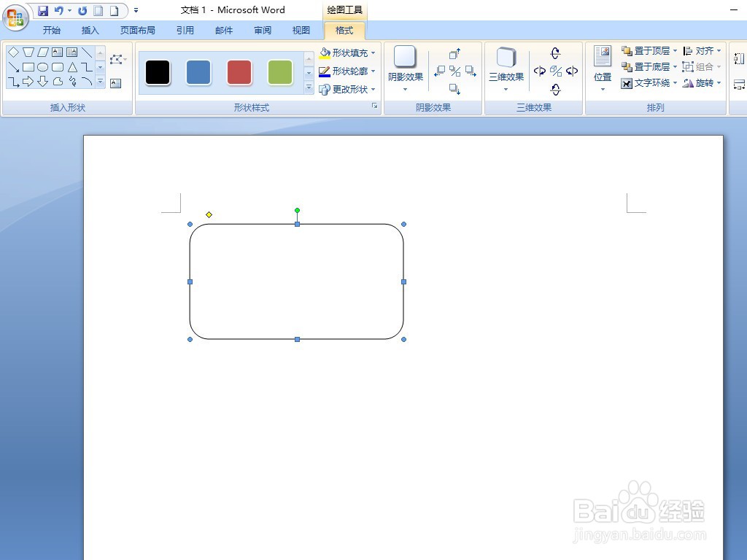Screen dimensions: 747x560
Task: Tilt 3D effect left
Action: click(540, 71)
